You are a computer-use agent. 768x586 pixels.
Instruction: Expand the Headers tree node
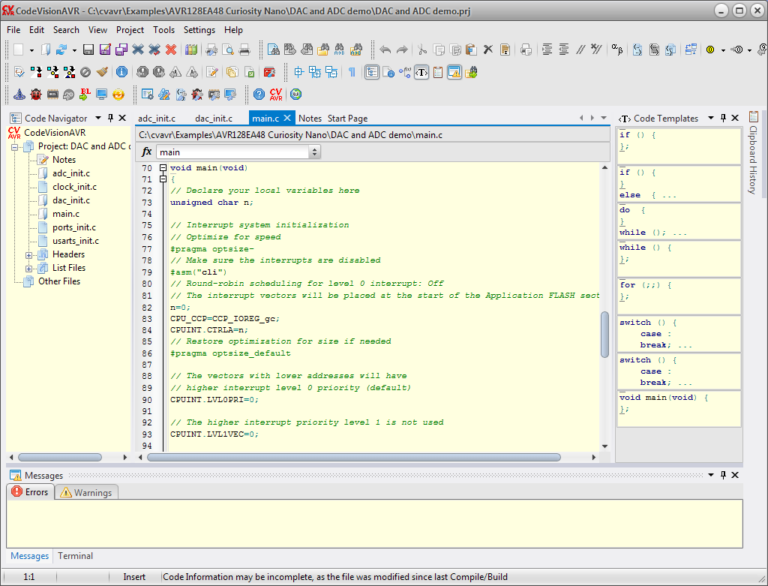click(x=29, y=255)
